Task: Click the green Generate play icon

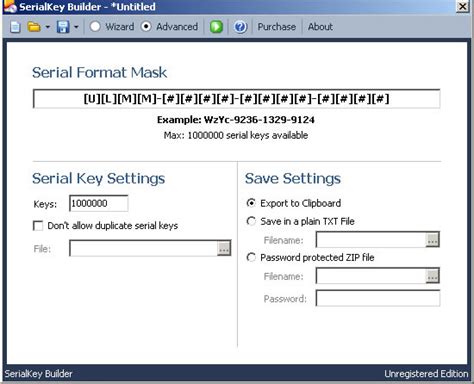Action: pyautogui.click(x=216, y=27)
